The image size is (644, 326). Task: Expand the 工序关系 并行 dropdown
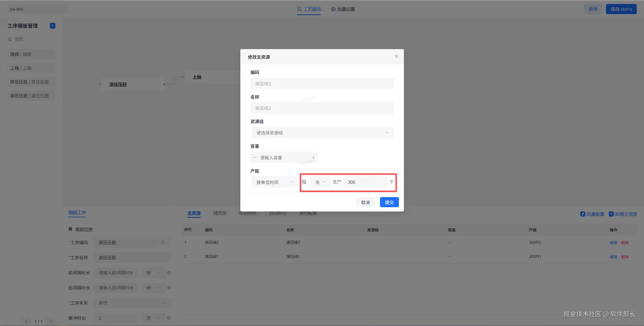pyautogui.click(x=132, y=303)
